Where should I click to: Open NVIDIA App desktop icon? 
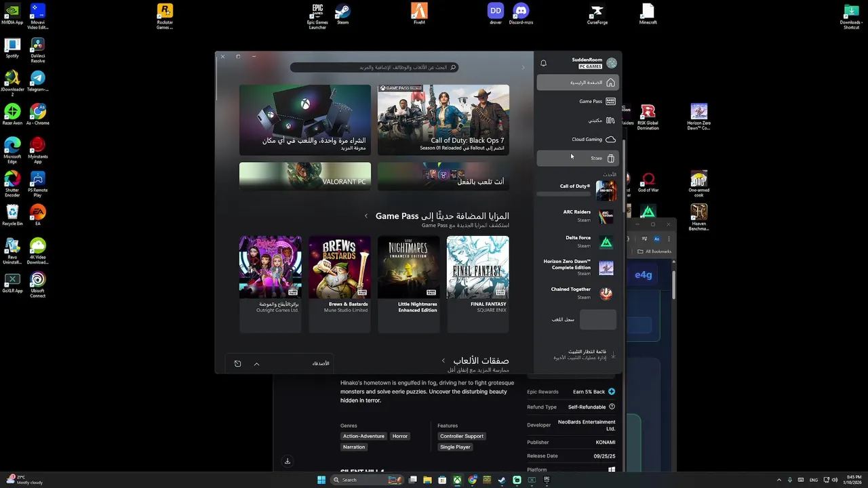point(12,14)
